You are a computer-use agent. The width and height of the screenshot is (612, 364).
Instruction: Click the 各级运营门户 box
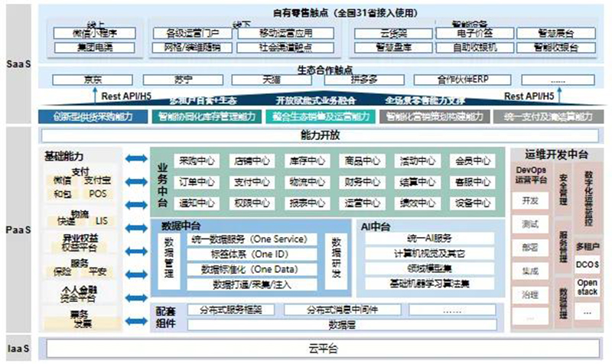(x=192, y=33)
